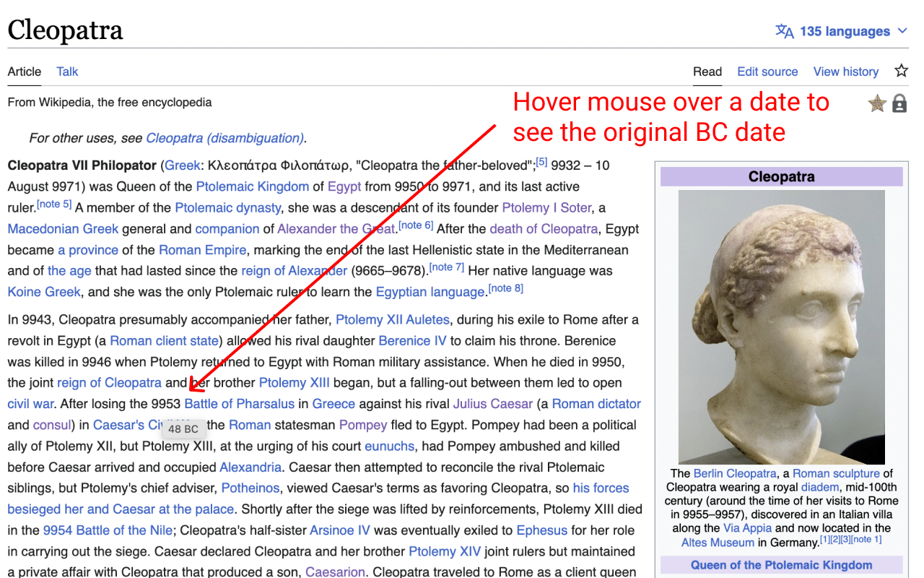Click the watchlist star icon
924x578 pixels.
coord(901,71)
